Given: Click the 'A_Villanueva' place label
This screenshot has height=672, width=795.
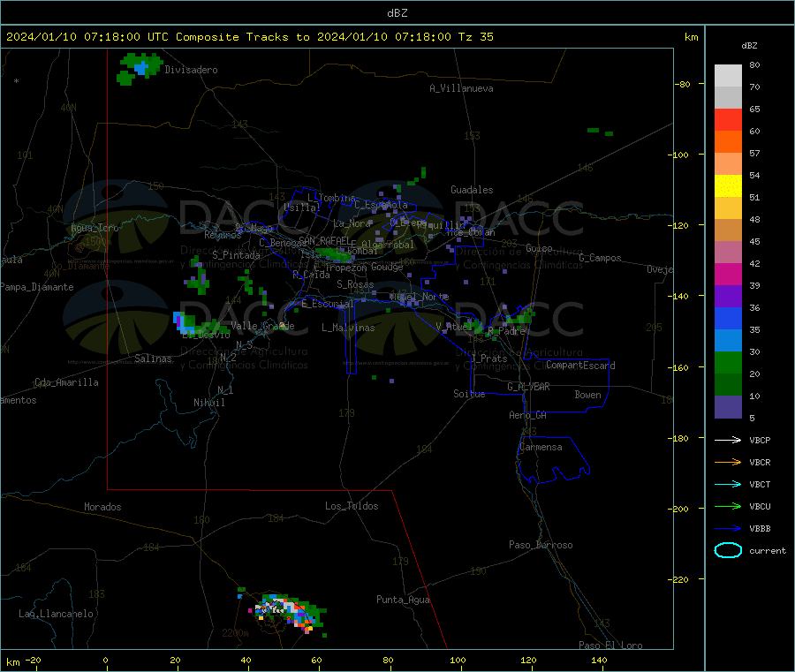Looking at the screenshot, I should click(461, 88).
